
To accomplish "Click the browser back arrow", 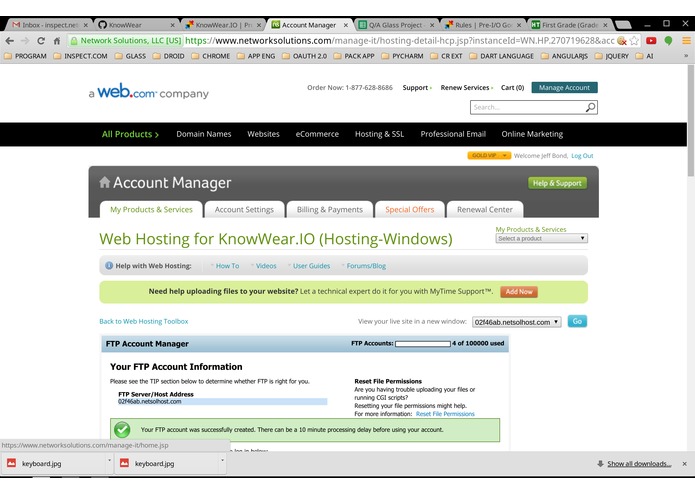I will [x=9, y=41].
